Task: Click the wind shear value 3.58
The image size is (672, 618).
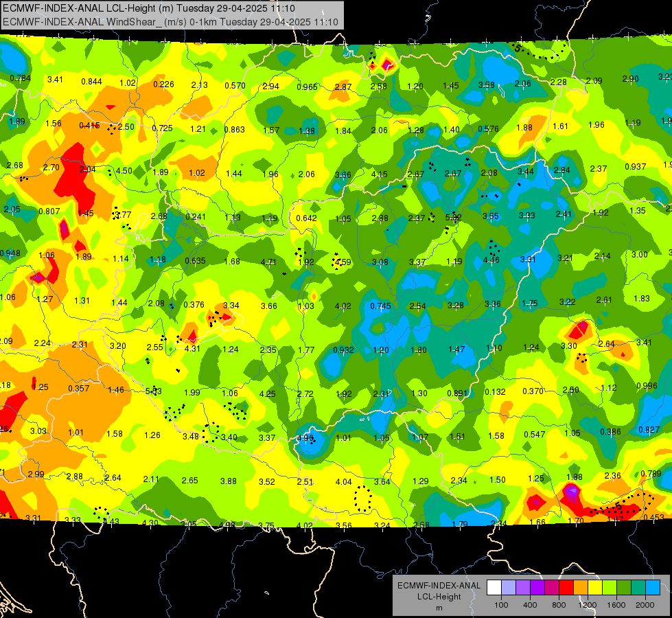Action: click(487, 85)
